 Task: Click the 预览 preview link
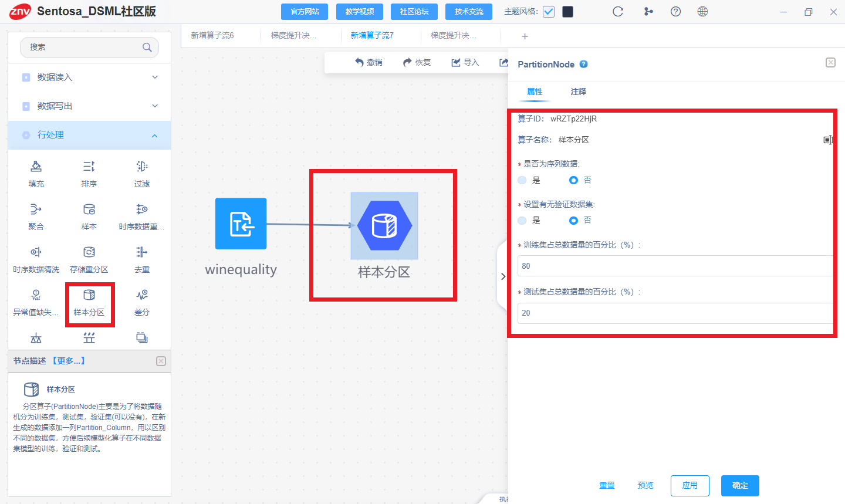click(645, 486)
